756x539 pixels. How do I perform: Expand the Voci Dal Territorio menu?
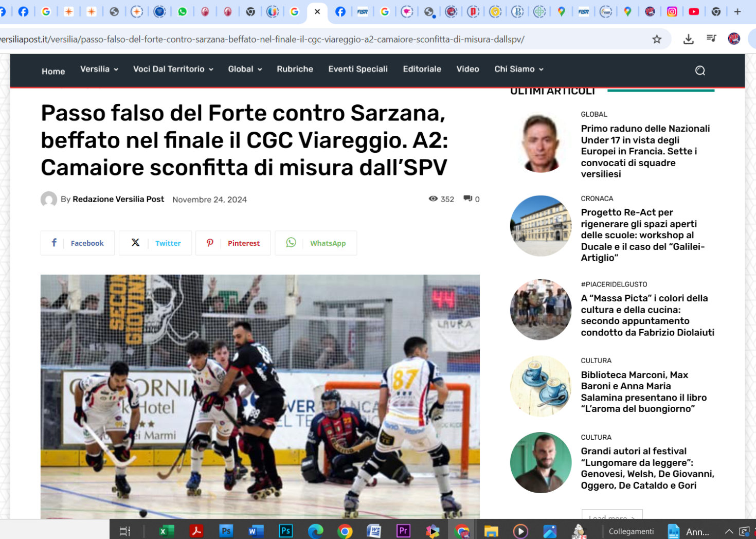click(173, 69)
